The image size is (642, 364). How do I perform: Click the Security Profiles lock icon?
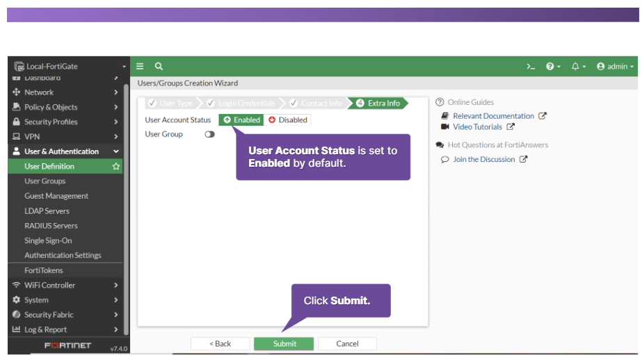pos(17,122)
